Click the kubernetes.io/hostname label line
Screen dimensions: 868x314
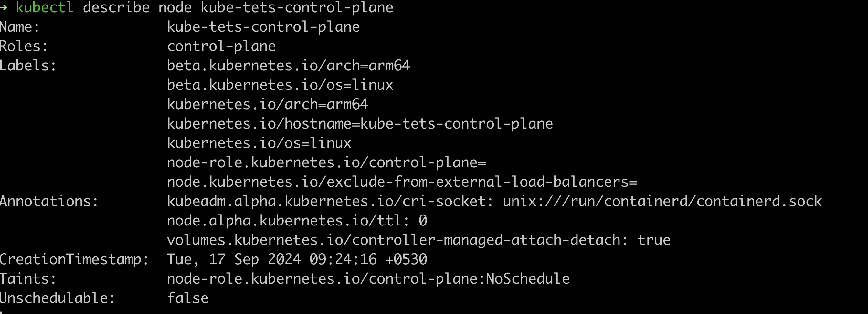point(360,124)
